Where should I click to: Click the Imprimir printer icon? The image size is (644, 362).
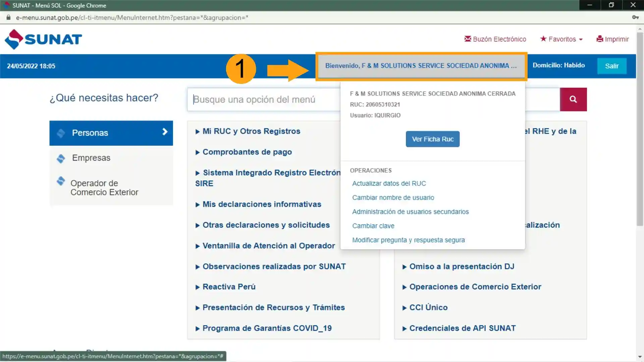tap(599, 39)
